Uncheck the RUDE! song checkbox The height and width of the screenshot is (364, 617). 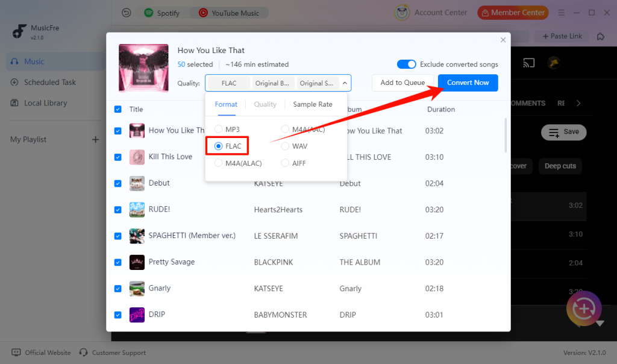pyautogui.click(x=117, y=210)
